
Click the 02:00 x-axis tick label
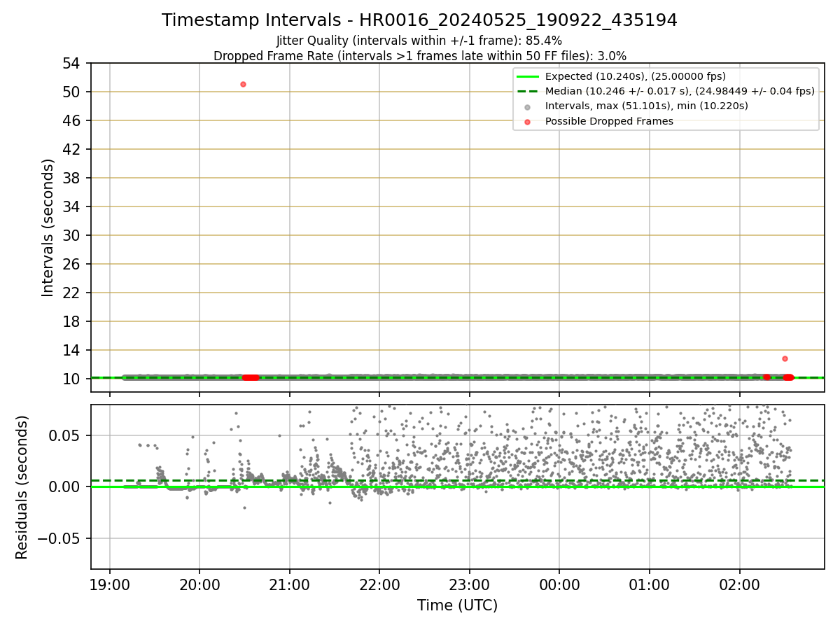[x=739, y=584]
